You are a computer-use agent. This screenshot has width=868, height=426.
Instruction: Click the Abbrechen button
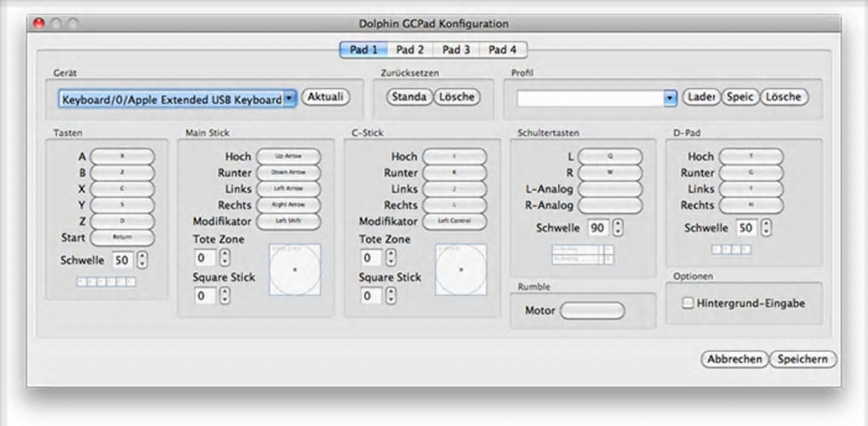734,359
